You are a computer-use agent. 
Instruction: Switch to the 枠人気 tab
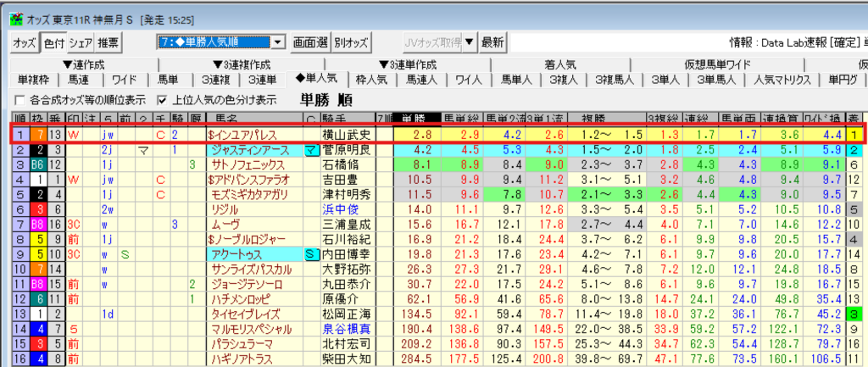click(371, 80)
